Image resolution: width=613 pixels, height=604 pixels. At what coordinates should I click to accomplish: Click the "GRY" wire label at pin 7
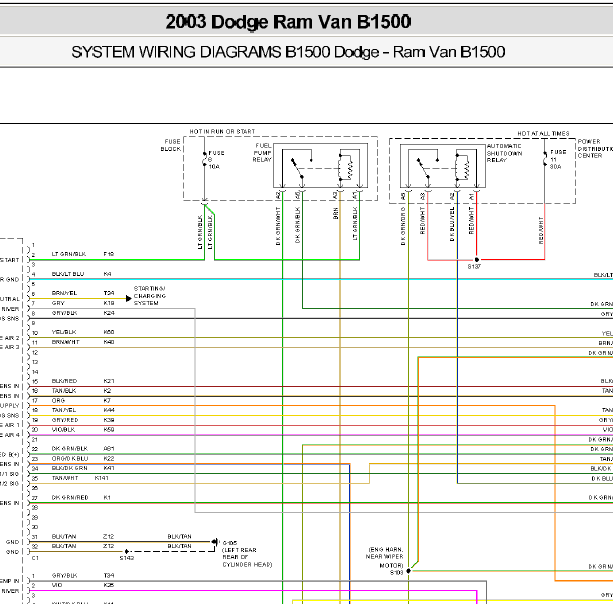tap(58, 303)
